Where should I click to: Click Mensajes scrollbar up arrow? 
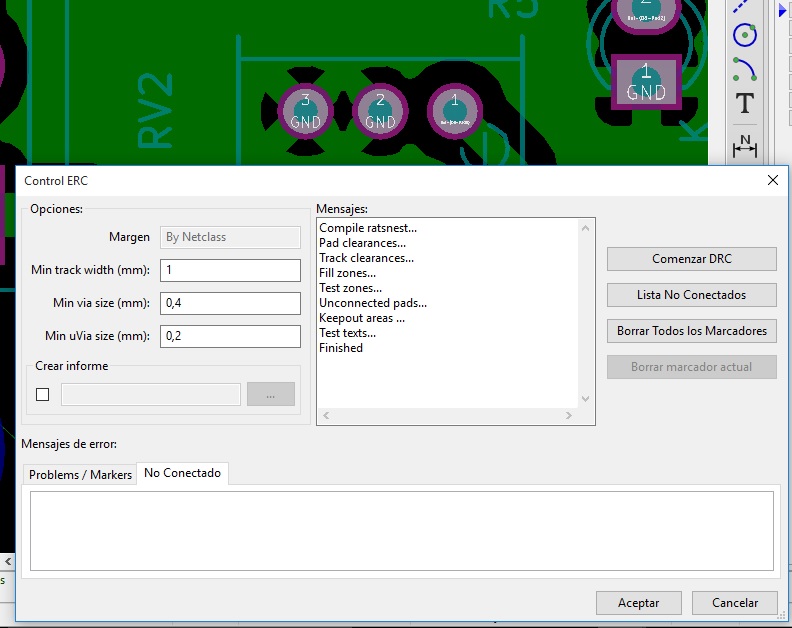point(585,228)
